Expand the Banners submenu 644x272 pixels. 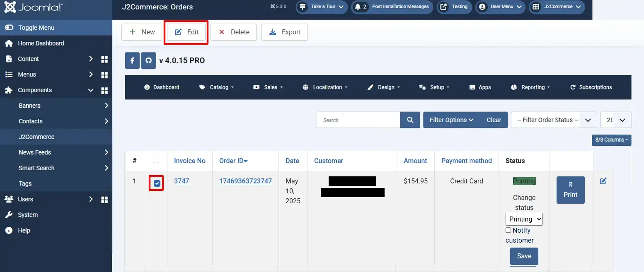[107, 106]
